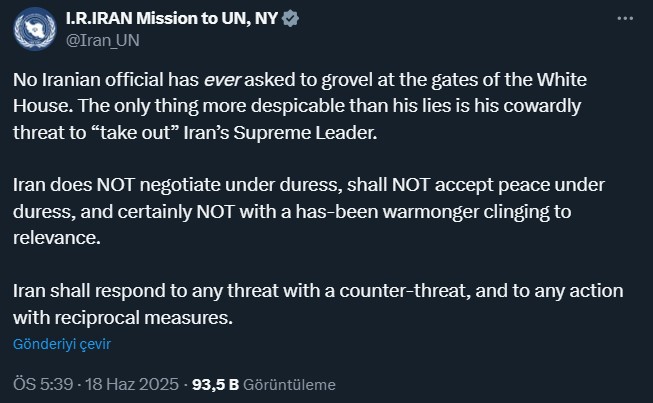This screenshot has height=403, width=653.
Task: Click the 18 Haz 2025 post date
Action: [132, 384]
